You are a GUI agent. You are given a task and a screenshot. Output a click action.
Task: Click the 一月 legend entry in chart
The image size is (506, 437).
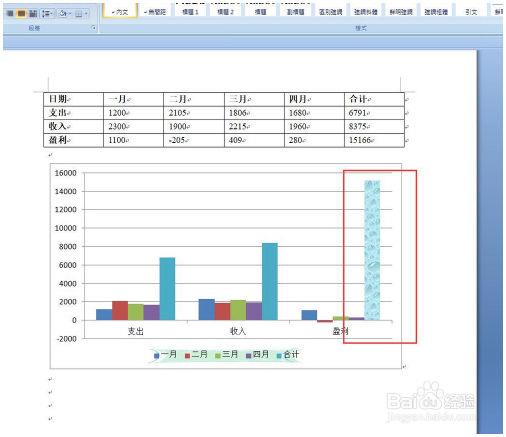165,355
